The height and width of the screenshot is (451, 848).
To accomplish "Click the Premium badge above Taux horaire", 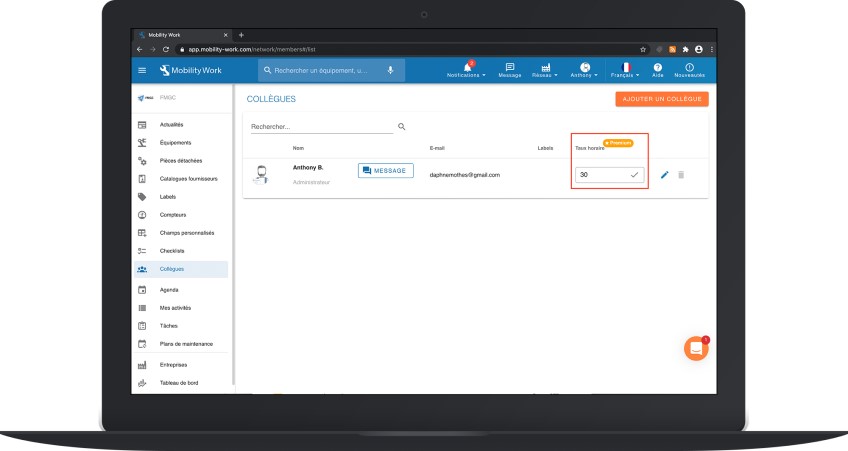I will 618,143.
